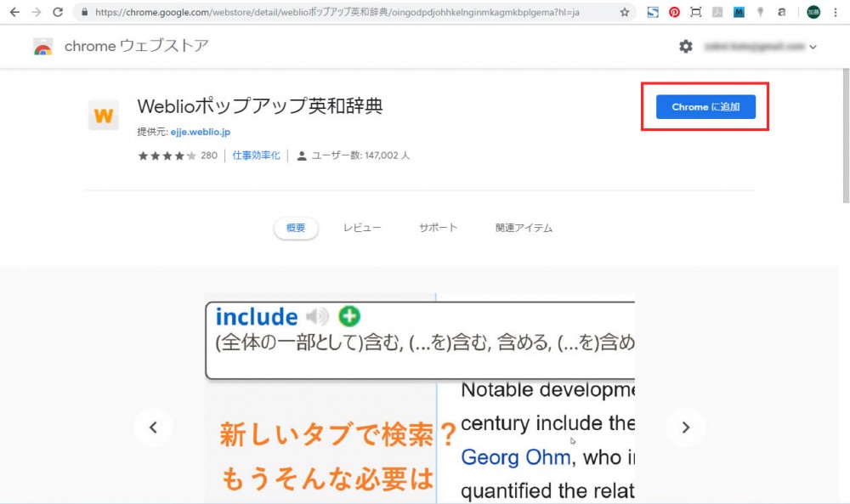The width and height of the screenshot is (850, 504).
Task: Click the Pinterest extension icon
Action: pos(674,12)
